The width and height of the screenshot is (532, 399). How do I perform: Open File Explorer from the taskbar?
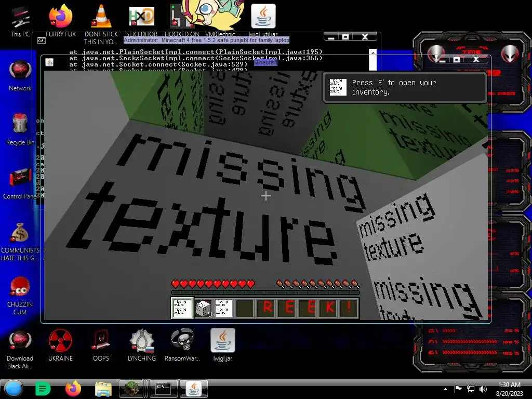tap(103, 389)
